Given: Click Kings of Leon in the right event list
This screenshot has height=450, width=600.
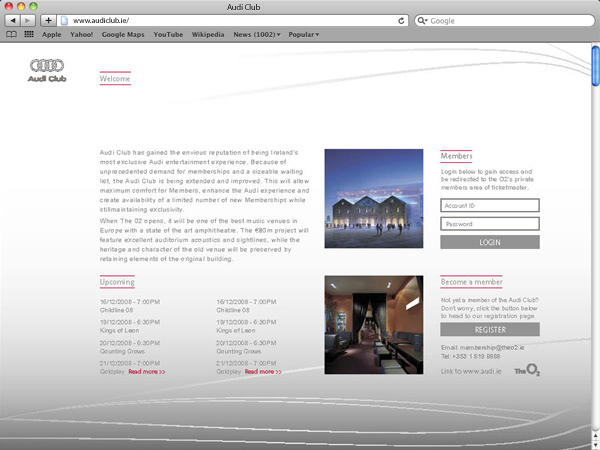Looking at the screenshot, I should coord(236,330).
